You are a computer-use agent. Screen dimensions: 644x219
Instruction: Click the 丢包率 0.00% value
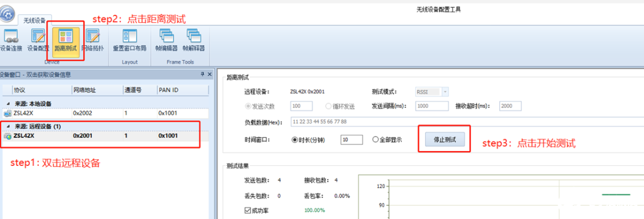click(342, 196)
